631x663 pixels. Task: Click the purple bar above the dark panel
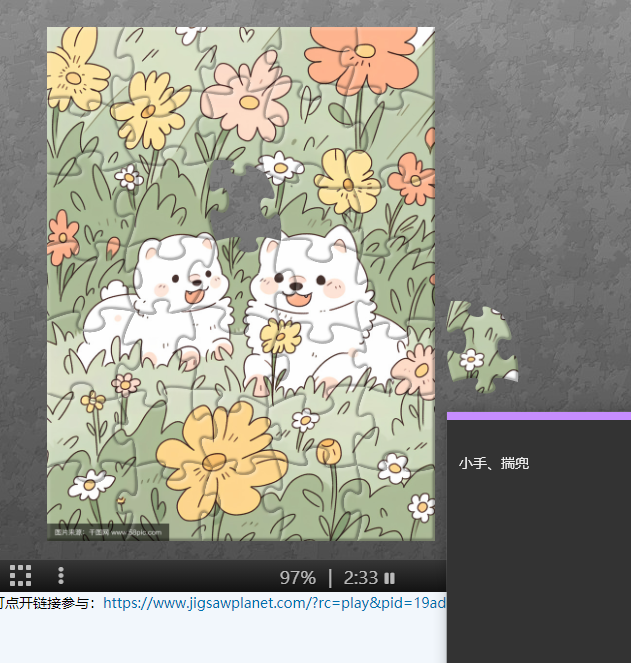point(538,415)
